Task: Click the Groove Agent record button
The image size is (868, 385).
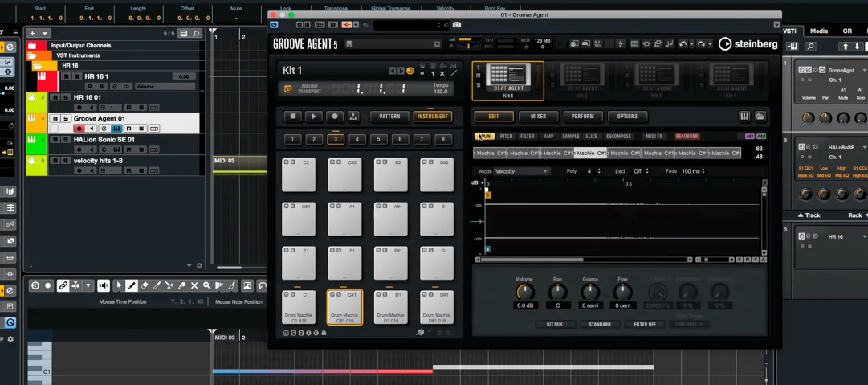Action: tap(334, 117)
